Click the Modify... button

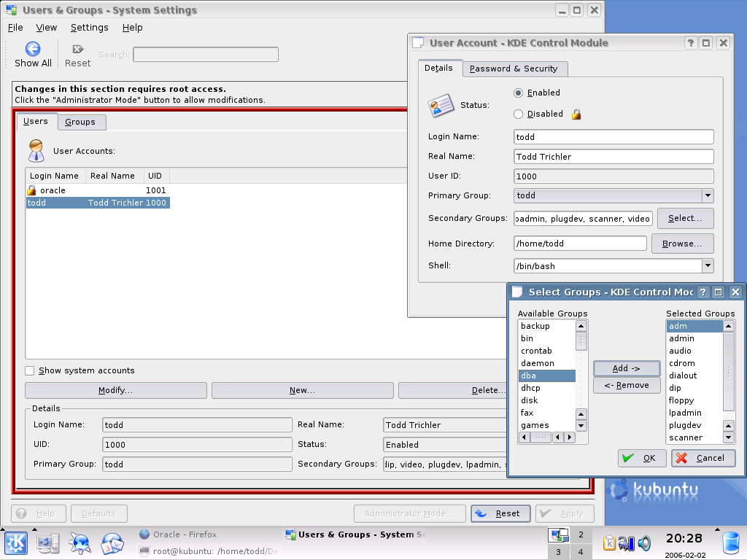[116, 391]
